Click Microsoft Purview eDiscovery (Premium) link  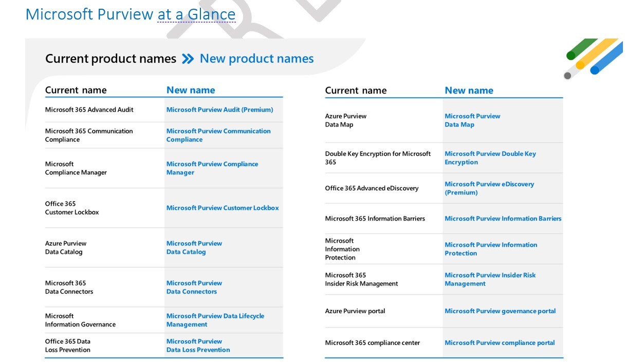489,188
